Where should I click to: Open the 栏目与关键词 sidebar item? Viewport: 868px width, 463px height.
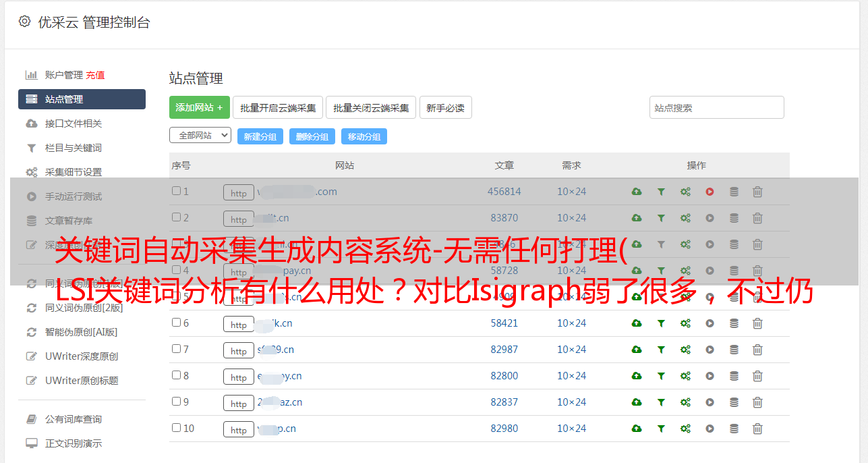74,148
